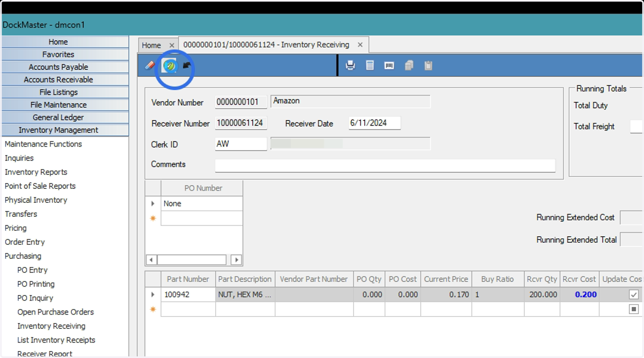Select row arrow for part 100942
644x358 pixels.
[153, 295]
